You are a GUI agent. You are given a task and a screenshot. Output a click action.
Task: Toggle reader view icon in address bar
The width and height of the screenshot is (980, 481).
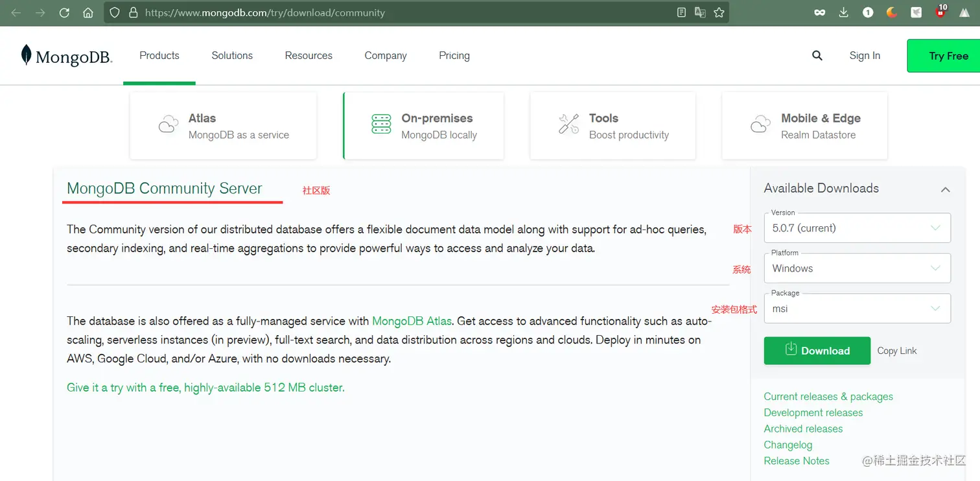pos(681,12)
